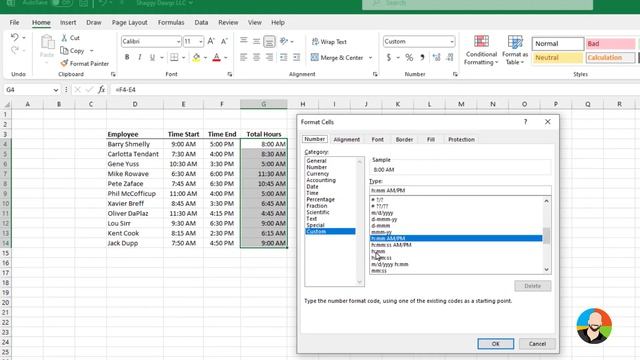Click the Orientation text-angle icon
The height and width of the screenshot is (360, 640).
point(284,41)
